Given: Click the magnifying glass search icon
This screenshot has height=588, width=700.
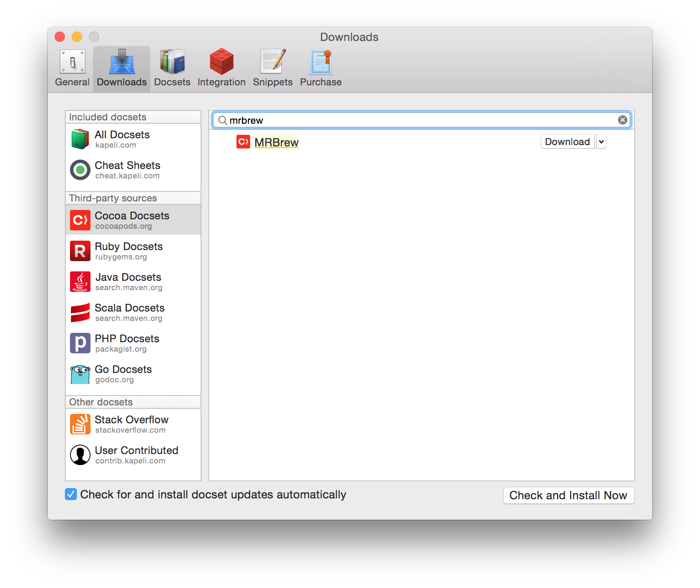Looking at the screenshot, I should point(222,120).
